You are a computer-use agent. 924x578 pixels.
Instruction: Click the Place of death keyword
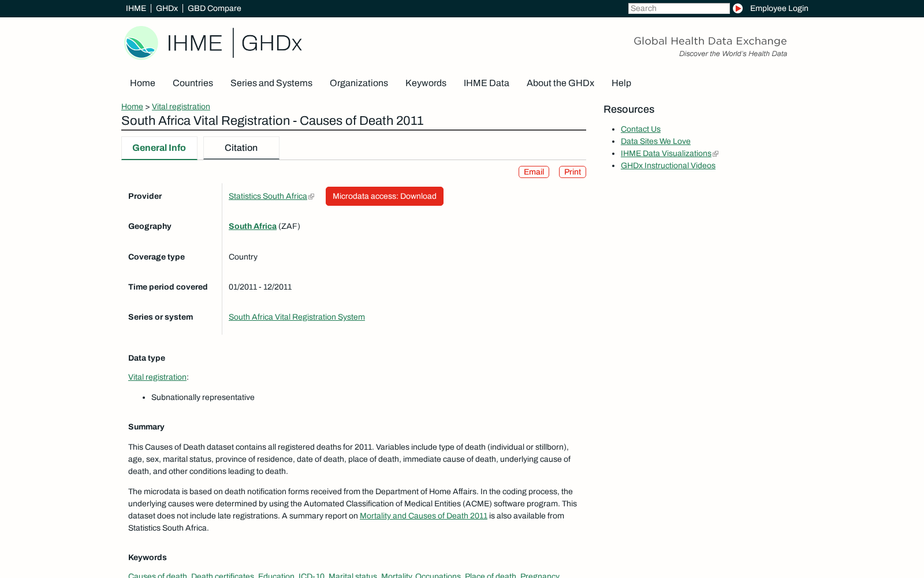pyautogui.click(x=490, y=575)
